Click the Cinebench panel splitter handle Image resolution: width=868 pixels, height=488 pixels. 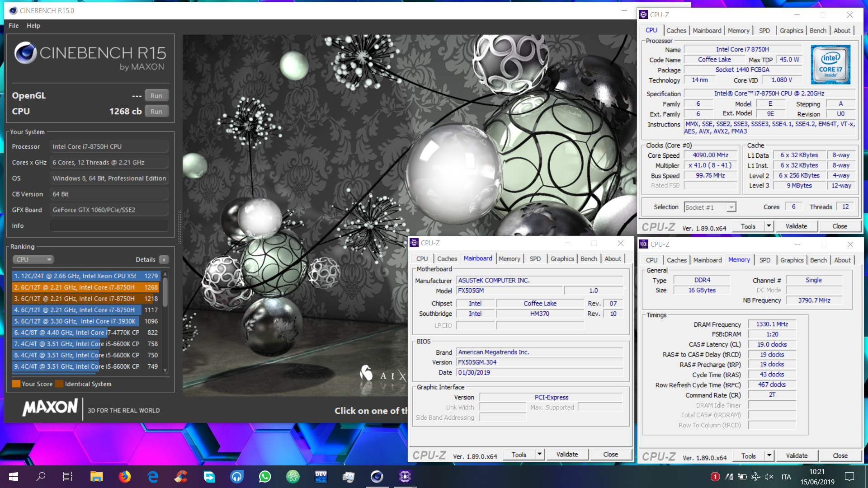(179, 227)
